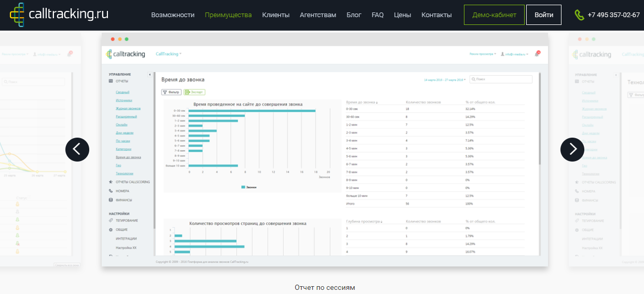
Task: Expand the CallTracking project dropdown
Action: click(169, 54)
